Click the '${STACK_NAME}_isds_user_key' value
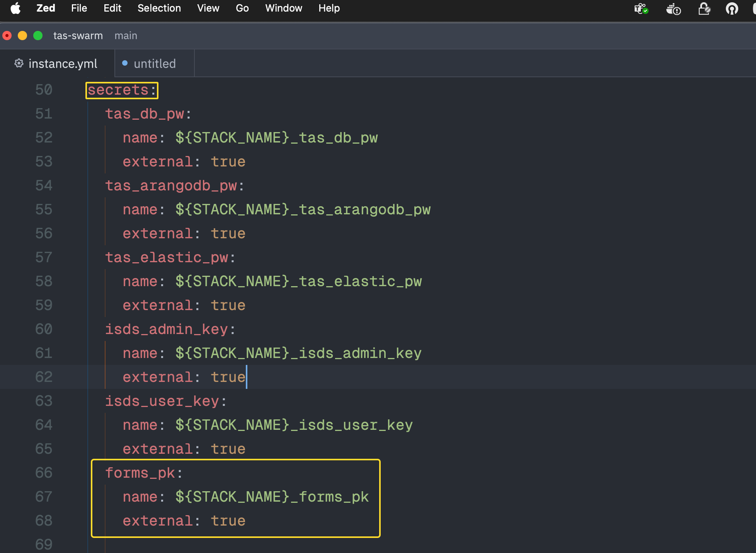 (x=294, y=425)
